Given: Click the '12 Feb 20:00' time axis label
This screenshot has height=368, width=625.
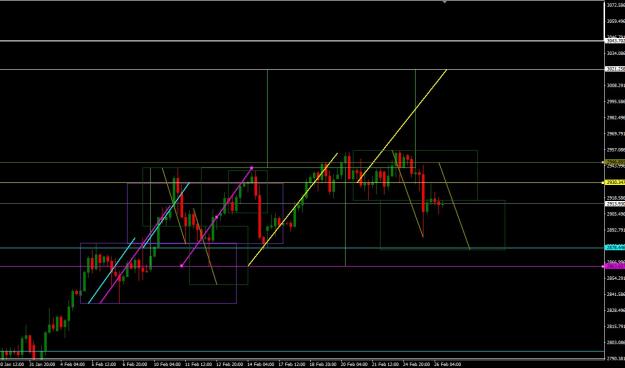Looking at the screenshot, I should click(229, 364).
